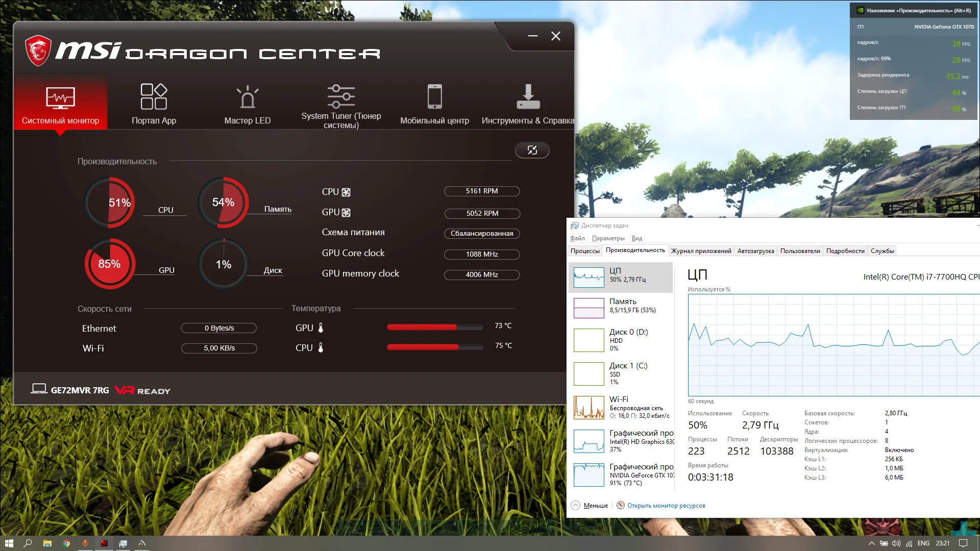Click the Balanced (Сбалансированная) power scheme field
Viewport: 980px width, 551px height.
click(482, 234)
